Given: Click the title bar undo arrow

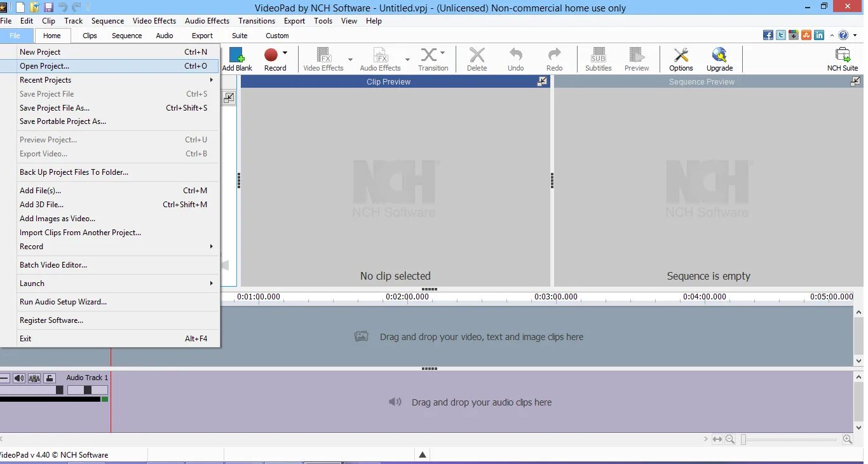Looking at the screenshot, I should pyautogui.click(x=62, y=8).
